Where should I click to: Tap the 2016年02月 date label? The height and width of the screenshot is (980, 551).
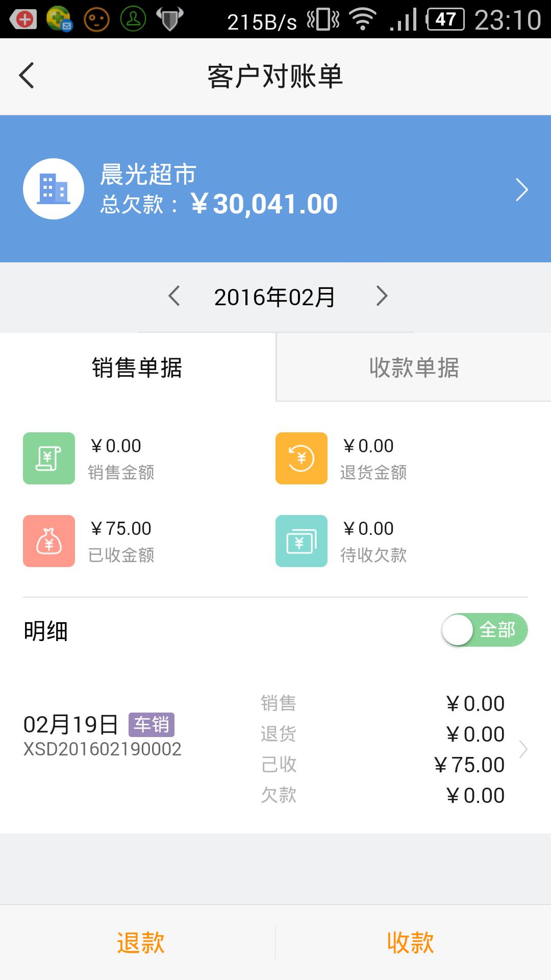click(274, 297)
